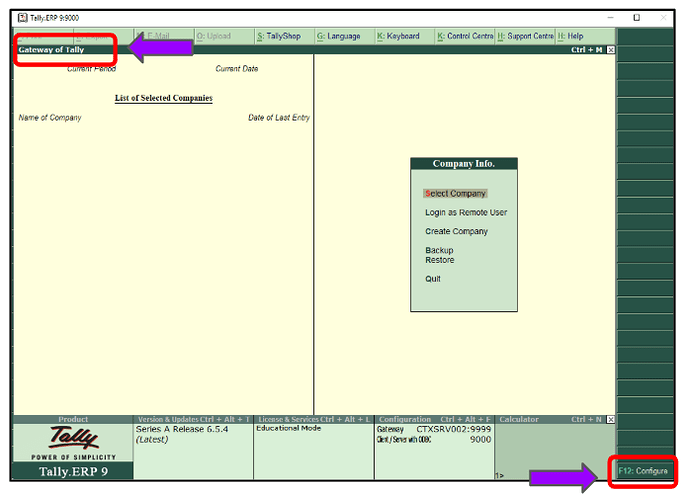Click the Name of Company column label
The image size is (690, 497).
(x=50, y=118)
